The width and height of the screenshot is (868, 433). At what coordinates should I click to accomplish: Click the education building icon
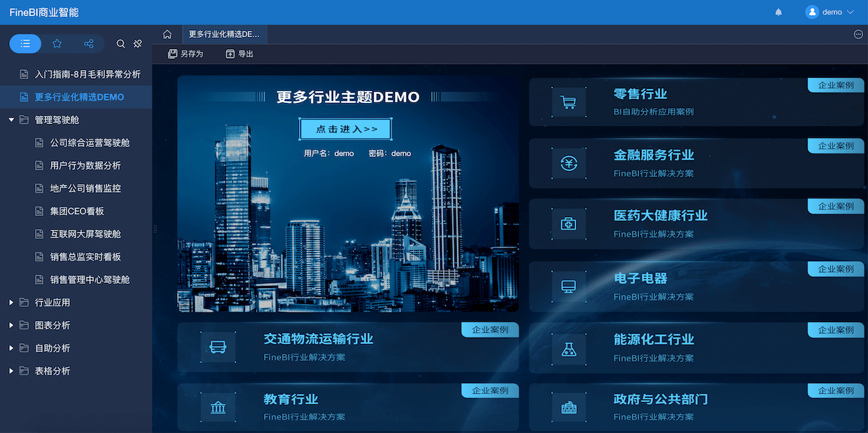pos(218,407)
